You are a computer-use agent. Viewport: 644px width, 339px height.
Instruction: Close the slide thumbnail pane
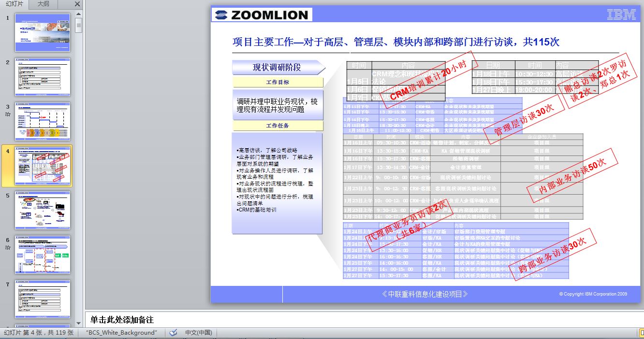click(77, 4)
